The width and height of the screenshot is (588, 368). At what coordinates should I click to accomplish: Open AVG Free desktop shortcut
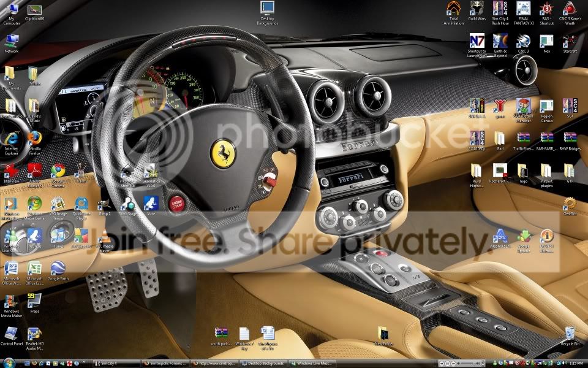[x=81, y=239]
